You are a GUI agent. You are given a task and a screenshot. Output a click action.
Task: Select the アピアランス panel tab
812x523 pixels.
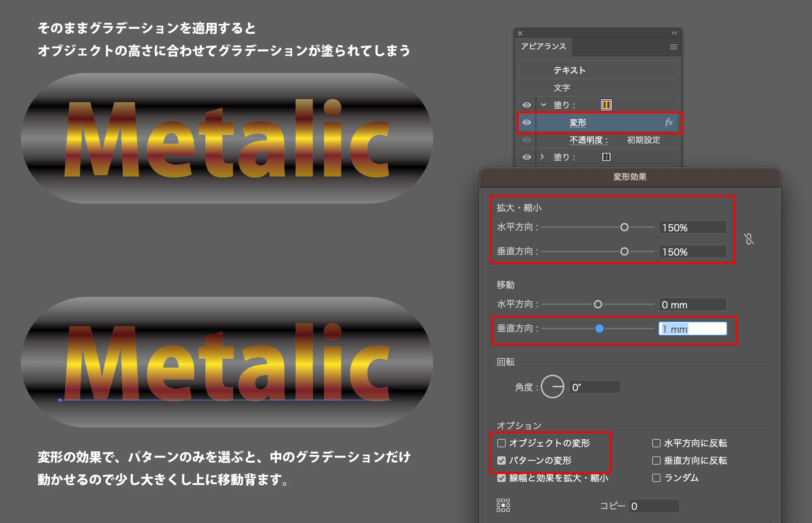point(544,47)
